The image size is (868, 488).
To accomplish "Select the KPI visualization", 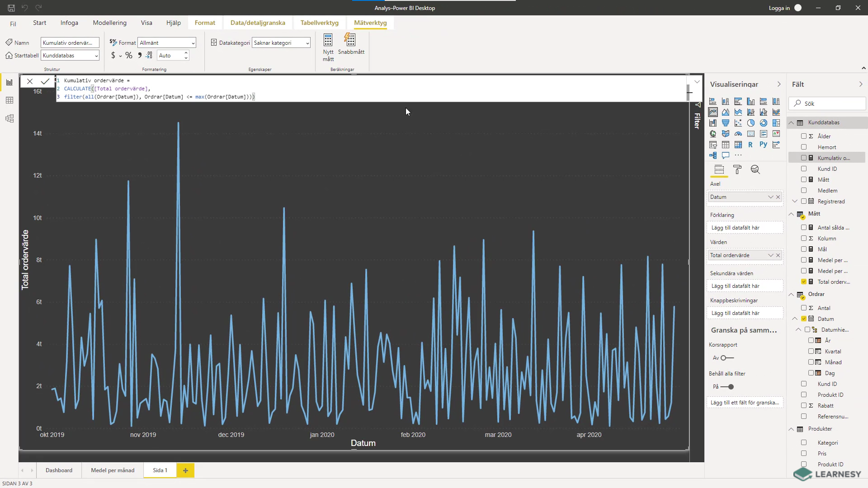I will tap(776, 134).
